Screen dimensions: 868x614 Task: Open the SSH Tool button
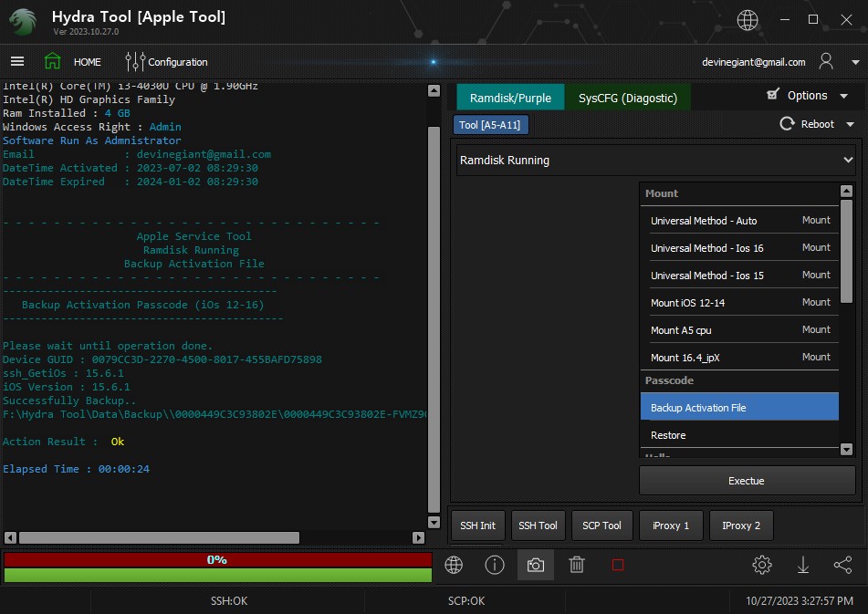tap(538, 526)
